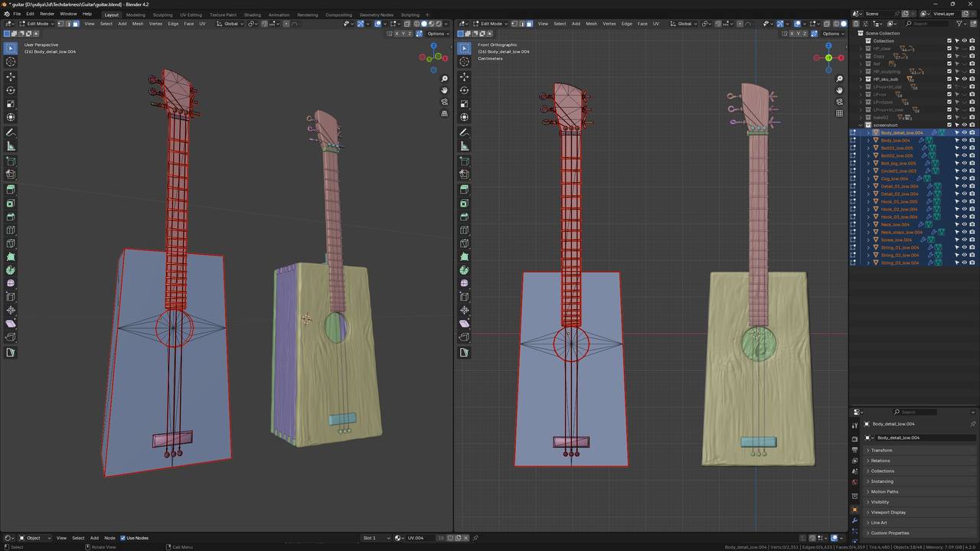The width and height of the screenshot is (980, 551).
Task: Activate the Transform tool in left viewport
Action: (x=11, y=118)
